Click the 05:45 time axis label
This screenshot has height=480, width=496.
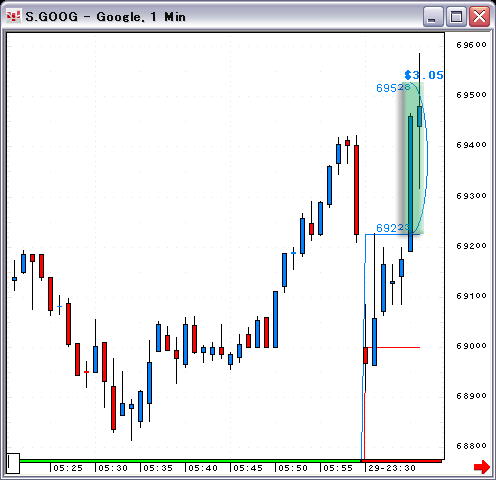tap(248, 468)
